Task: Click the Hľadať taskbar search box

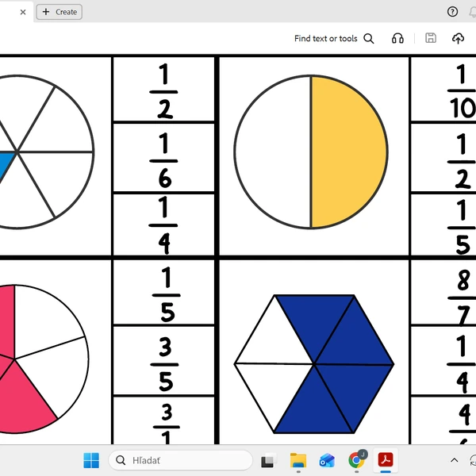Action: point(180,460)
